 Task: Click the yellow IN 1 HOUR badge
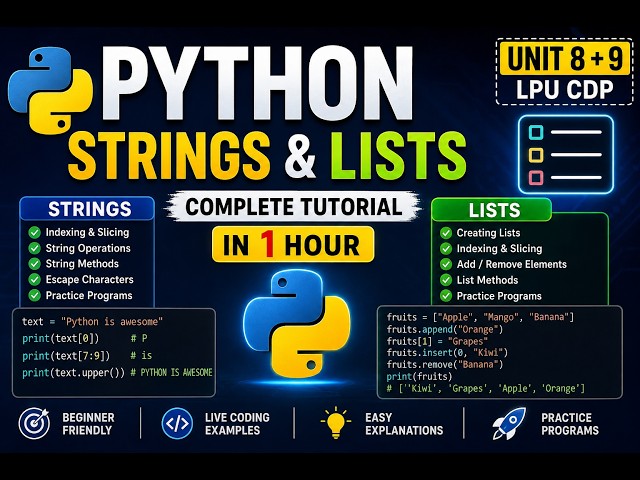click(293, 244)
